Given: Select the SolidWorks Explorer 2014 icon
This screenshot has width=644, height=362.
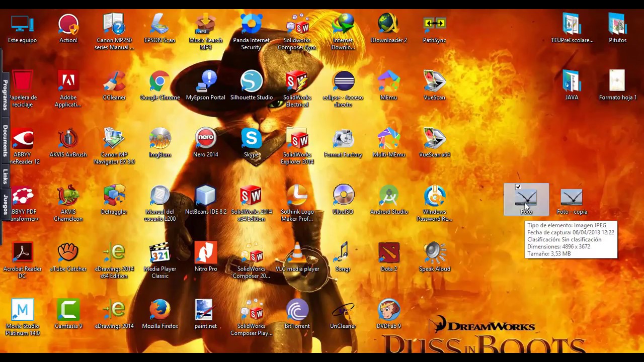Looking at the screenshot, I should 297,139.
